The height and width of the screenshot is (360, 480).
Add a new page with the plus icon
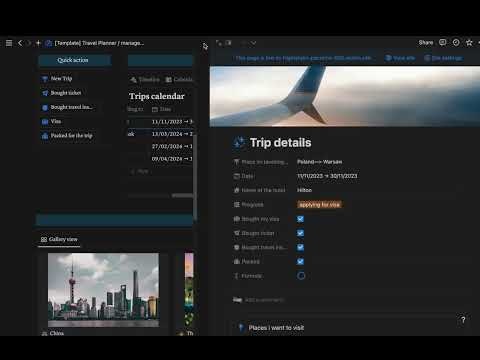38,43
